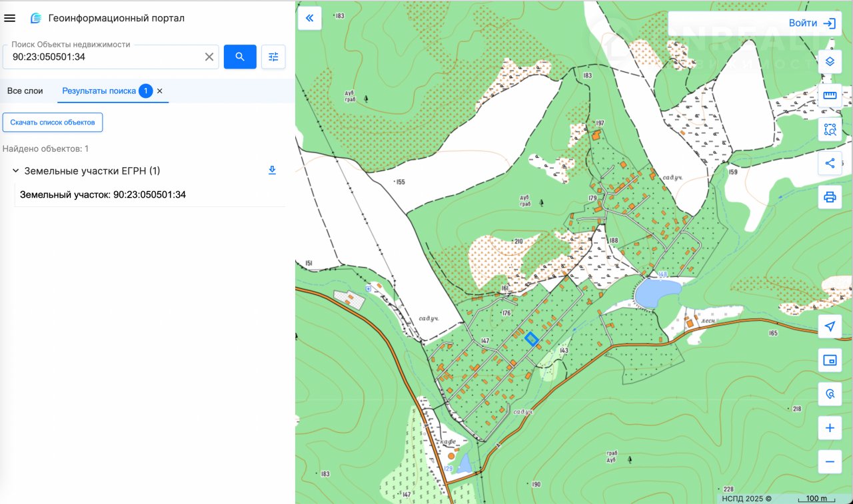Click the Войти login button
The height and width of the screenshot is (504, 853).
[x=811, y=23]
